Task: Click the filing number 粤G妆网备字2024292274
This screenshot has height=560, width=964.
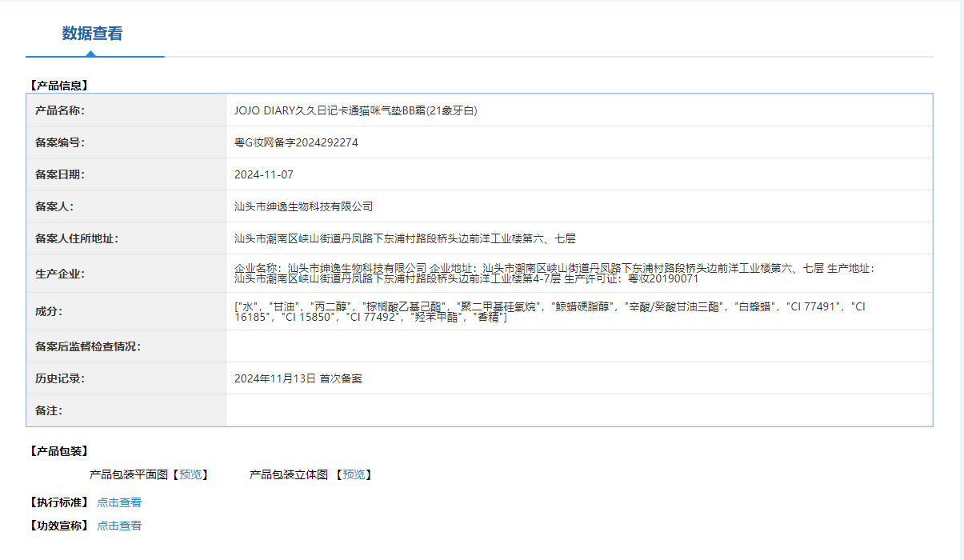Action: tap(296, 142)
